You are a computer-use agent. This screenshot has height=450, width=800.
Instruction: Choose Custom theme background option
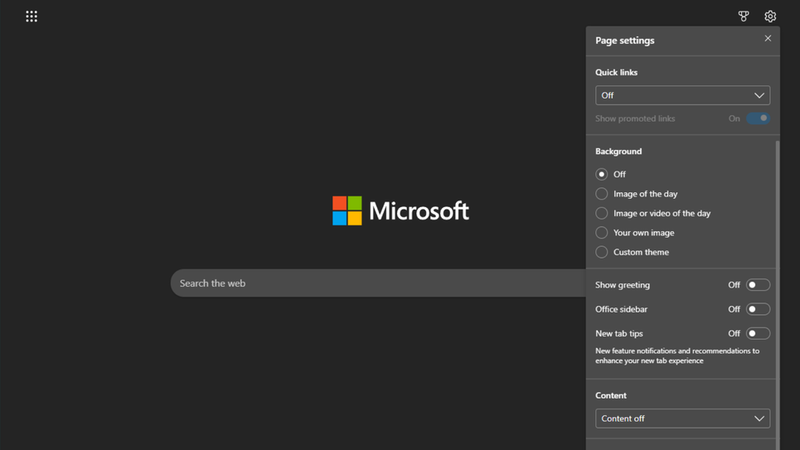602,252
